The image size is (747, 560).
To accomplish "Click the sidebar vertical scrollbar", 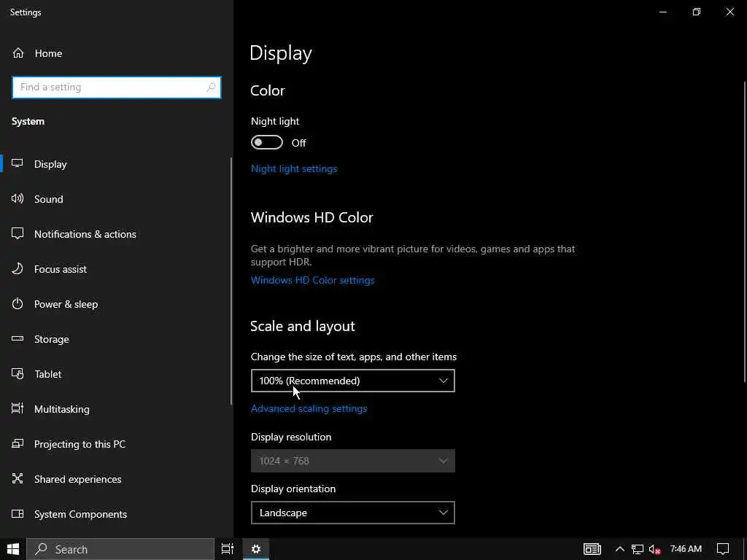I will pos(231,281).
